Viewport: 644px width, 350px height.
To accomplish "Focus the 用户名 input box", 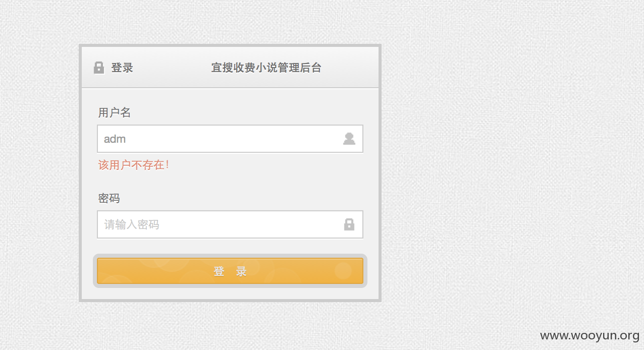I will [230, 139].
